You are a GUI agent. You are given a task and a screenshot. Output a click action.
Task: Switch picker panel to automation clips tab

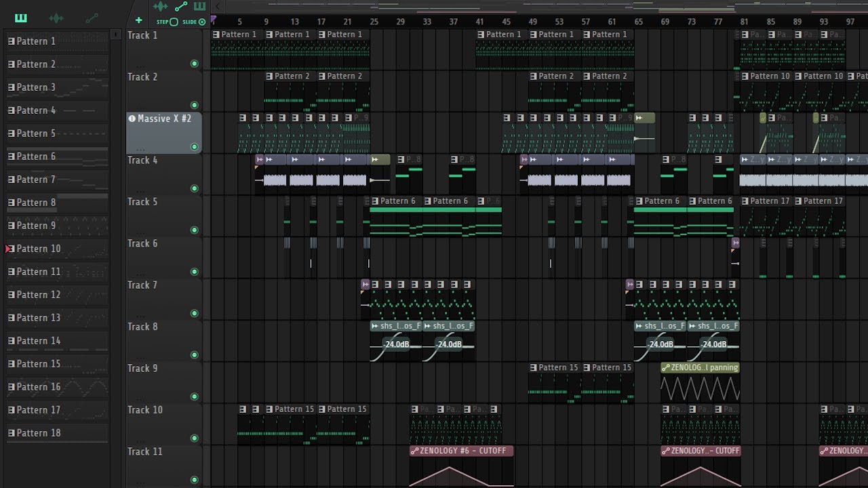[x=92, y=18]
